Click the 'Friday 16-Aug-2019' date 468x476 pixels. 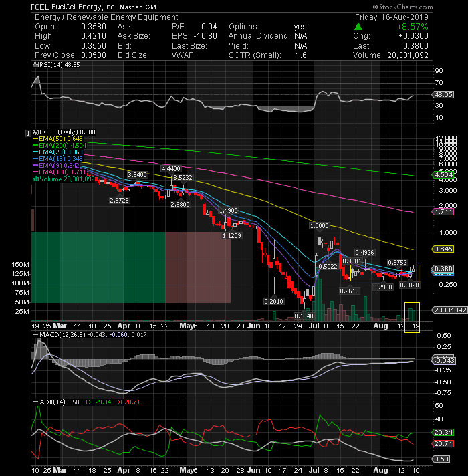point(392,17)
